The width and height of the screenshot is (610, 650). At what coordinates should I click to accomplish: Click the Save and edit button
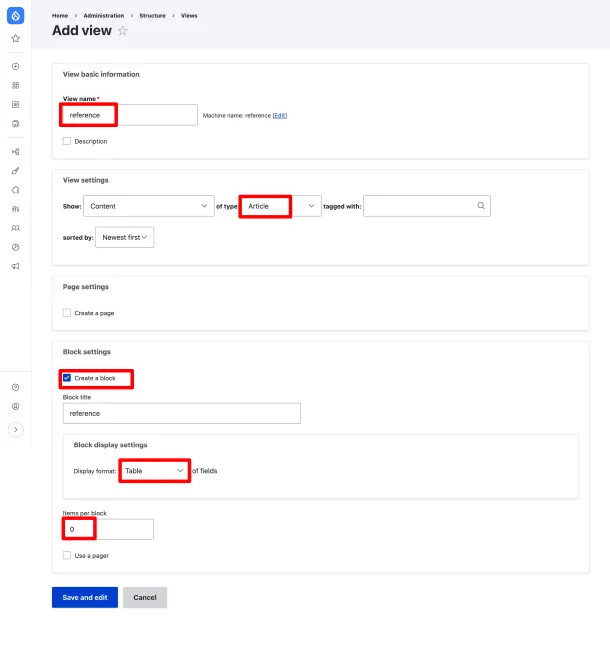pos(85,597)
